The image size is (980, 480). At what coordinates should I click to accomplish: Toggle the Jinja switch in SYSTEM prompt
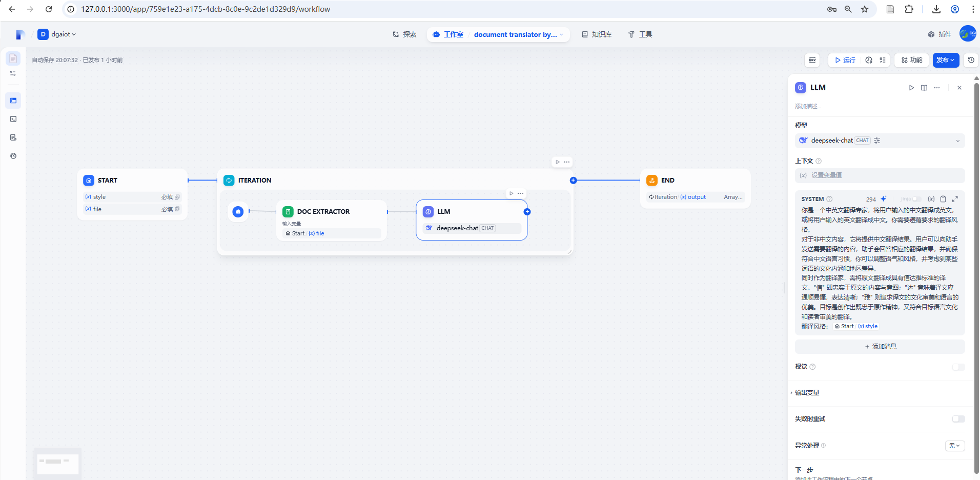tap(916, 199)
